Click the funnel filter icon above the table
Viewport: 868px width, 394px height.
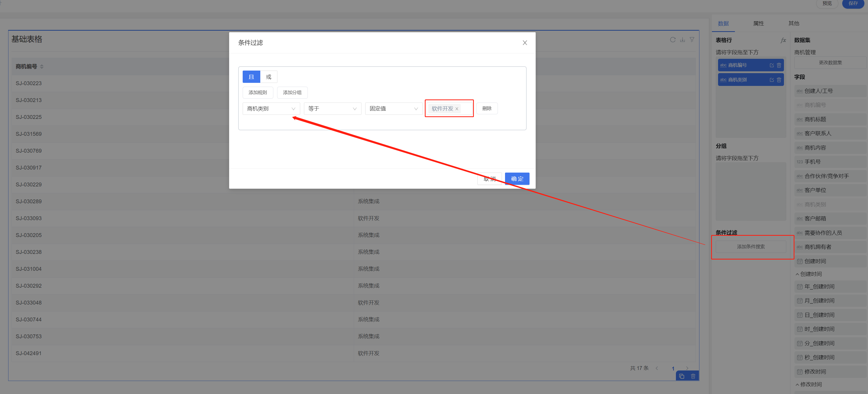tap(692, 40)
